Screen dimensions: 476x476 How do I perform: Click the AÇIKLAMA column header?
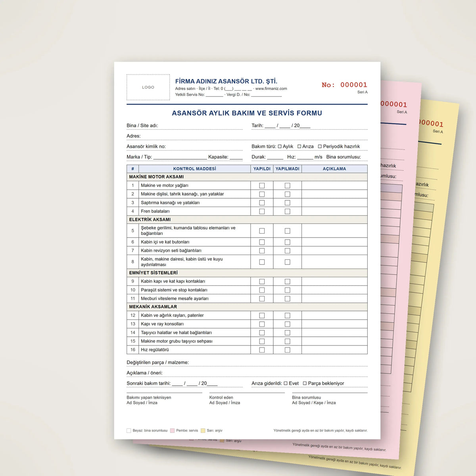click(x=334, y=169)
